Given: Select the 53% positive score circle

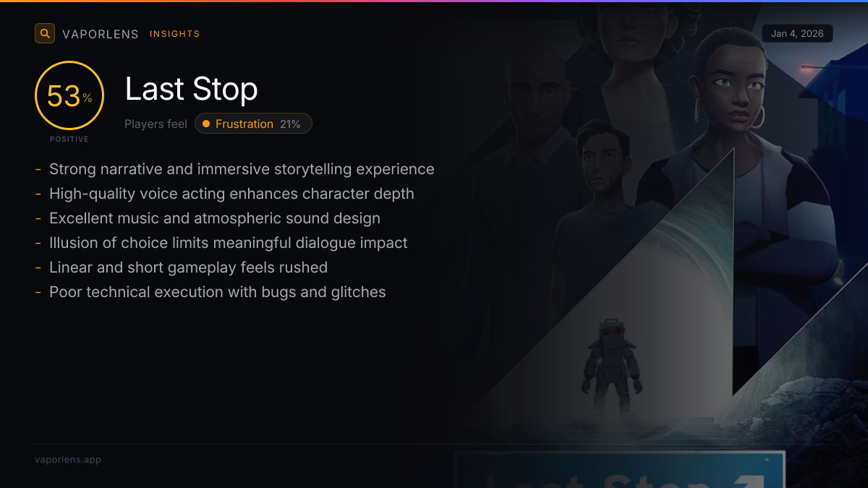Looking at the screenshot, I should (x=69, y=95).
